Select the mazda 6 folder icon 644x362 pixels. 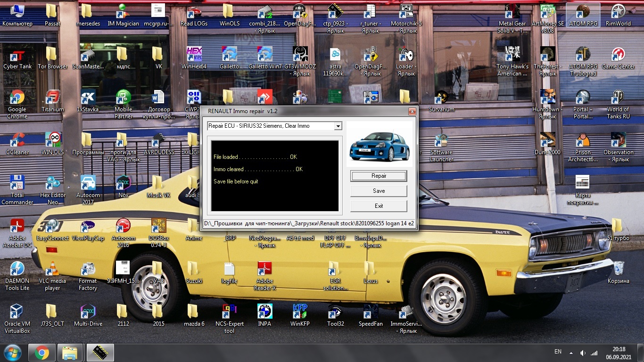pos(194,315)
